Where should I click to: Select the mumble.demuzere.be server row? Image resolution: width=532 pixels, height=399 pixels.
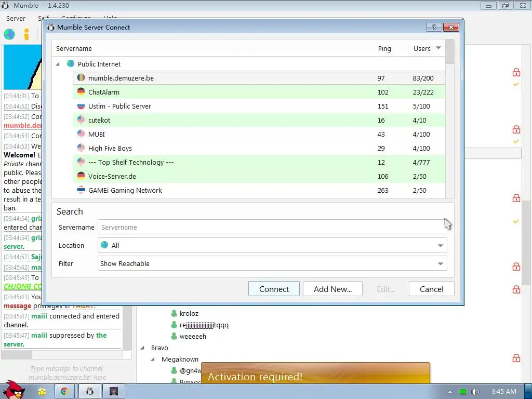(x=259, y=78)
